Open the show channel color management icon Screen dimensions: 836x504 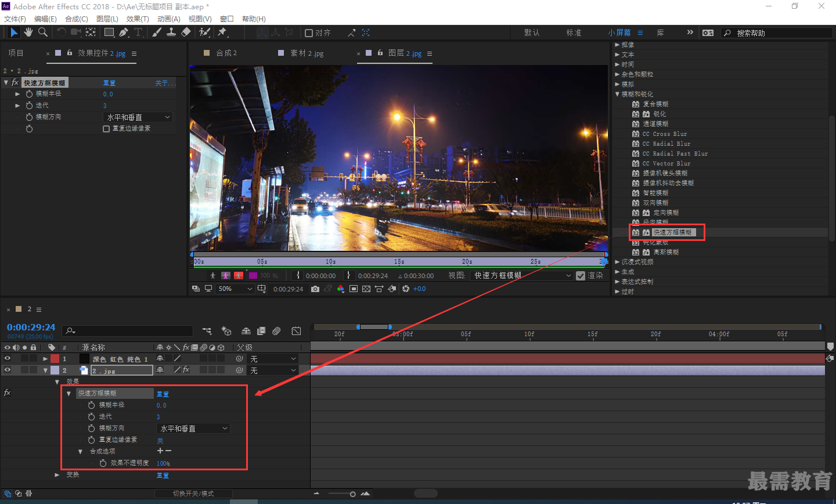pyautogui.click(x=340, y=289)
